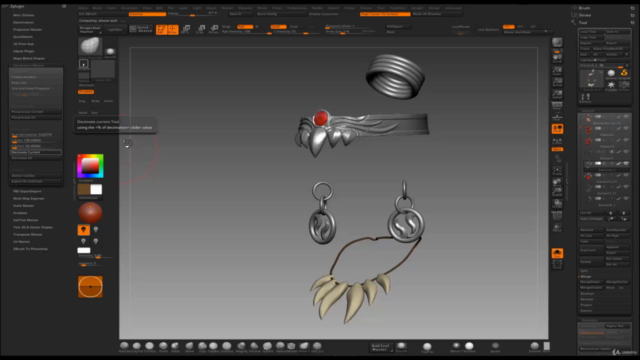Viewport: 640px width, 360px height.
Task: Expand the Multi Map Exporter section
Action: click(x=29, y=198)
